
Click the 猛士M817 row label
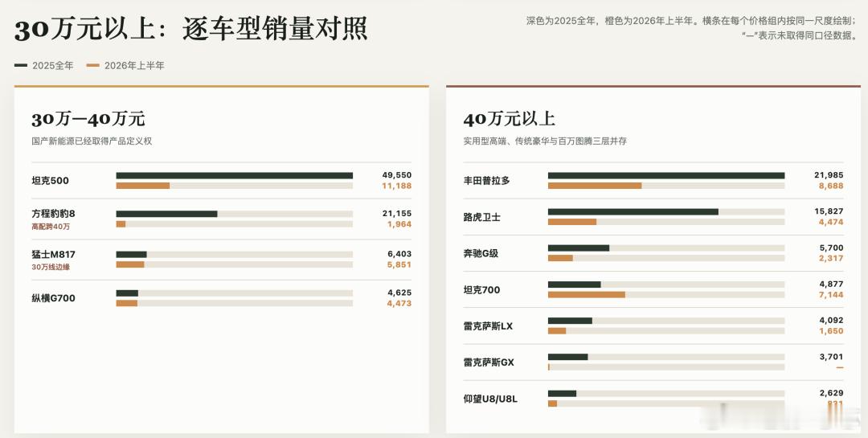pos(54,254)
